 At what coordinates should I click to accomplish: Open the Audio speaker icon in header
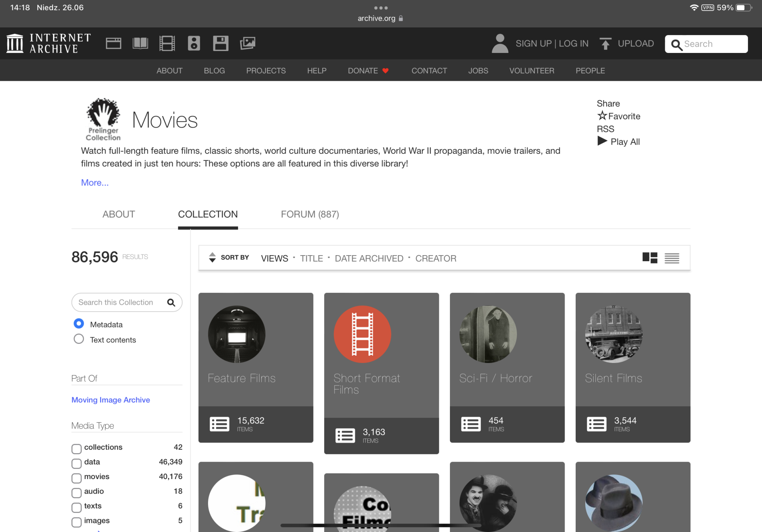coord(194,43)
